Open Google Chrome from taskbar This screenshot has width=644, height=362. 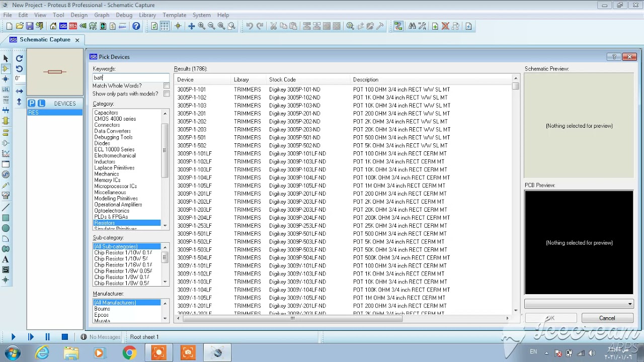point(129,353)
